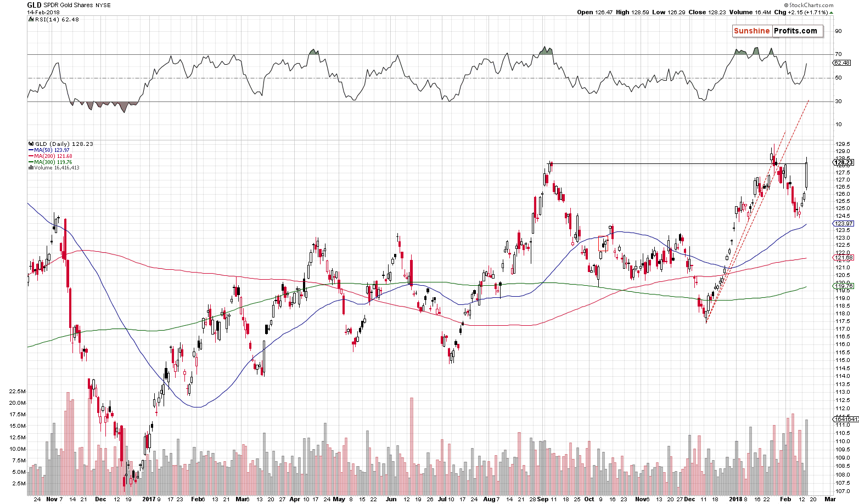Click the volume bars icon in the legend

(x=31, y=168)
